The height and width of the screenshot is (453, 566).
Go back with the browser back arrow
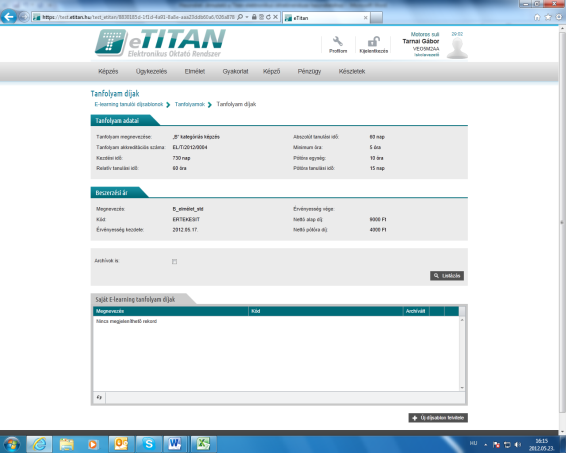pyautogui.click(x=9, y=17)
